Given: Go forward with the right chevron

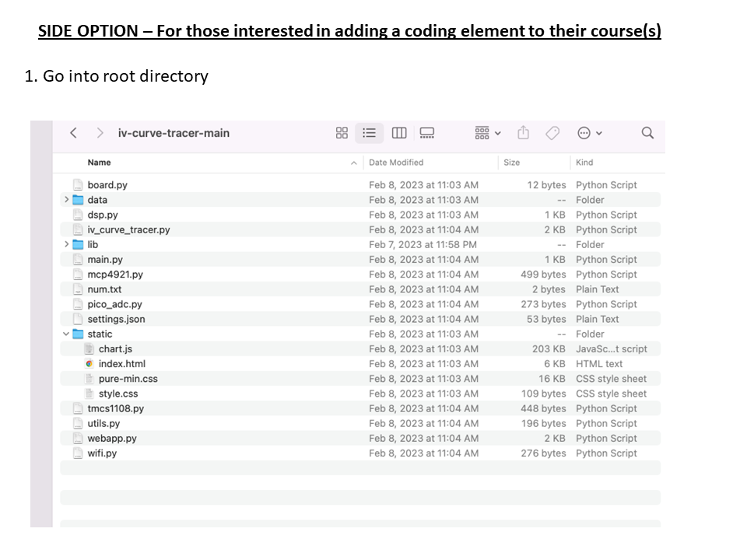Looking at the screenshot, I should click(x=100, y=133).
